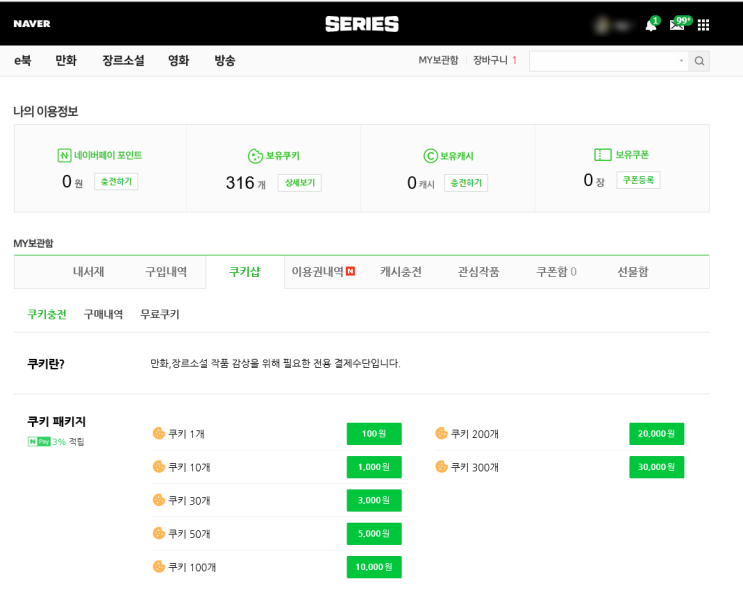Open the 장르소설 menu
This screenshot has width=743, height=597.
pyautogui.click(x=123, y=60)
